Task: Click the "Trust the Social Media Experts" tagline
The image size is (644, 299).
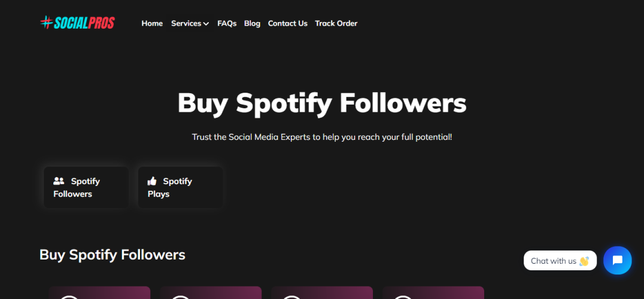Action: tap(321, 137)
